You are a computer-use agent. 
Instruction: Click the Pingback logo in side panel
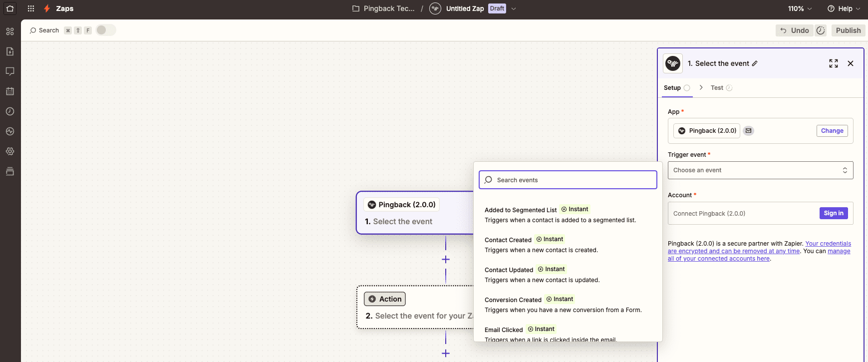click(x=673, y=63)
